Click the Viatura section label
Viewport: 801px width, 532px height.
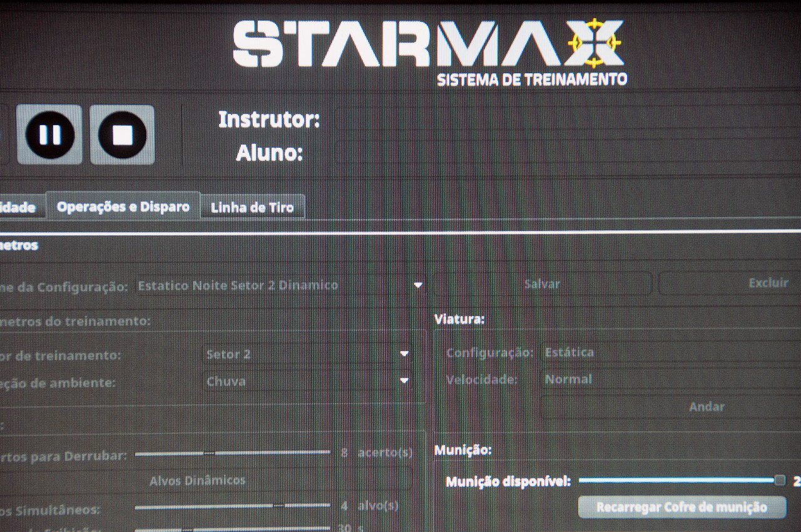[x=459, y=319]
